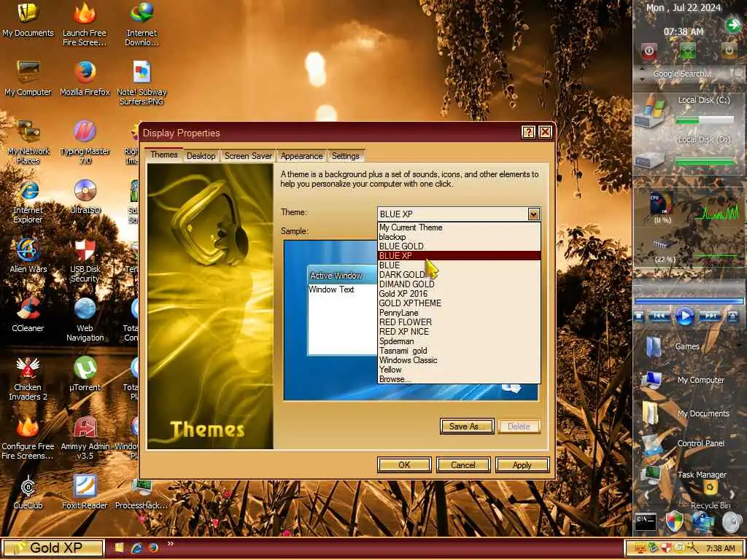
Task: Open the Settings tab
Action: [x=345, y=156]
